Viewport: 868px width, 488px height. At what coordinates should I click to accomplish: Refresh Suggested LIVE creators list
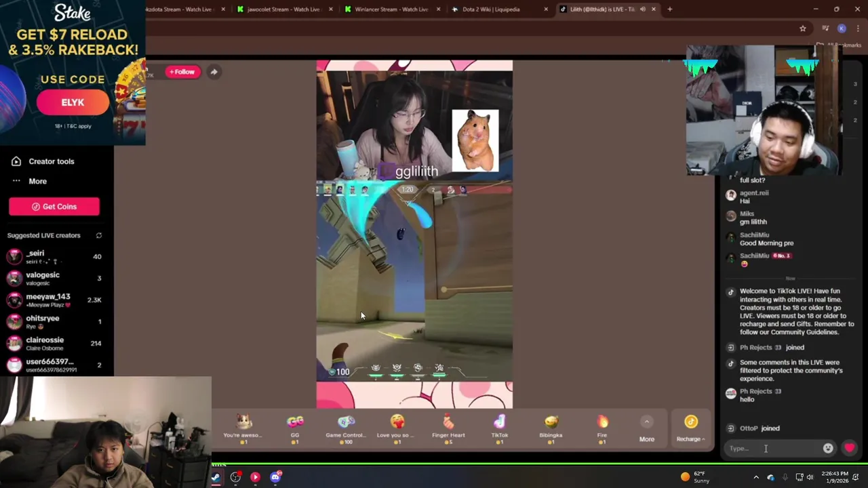point(99,235)
